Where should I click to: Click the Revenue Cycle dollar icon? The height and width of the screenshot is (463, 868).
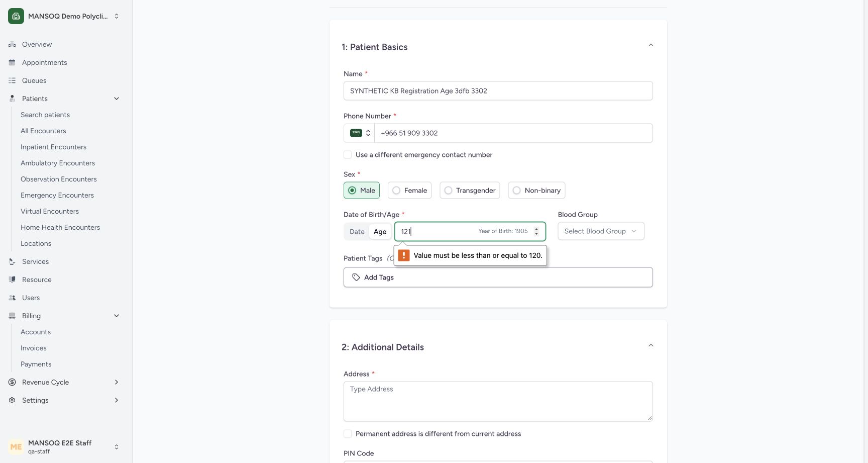click(x=12, y=382)
